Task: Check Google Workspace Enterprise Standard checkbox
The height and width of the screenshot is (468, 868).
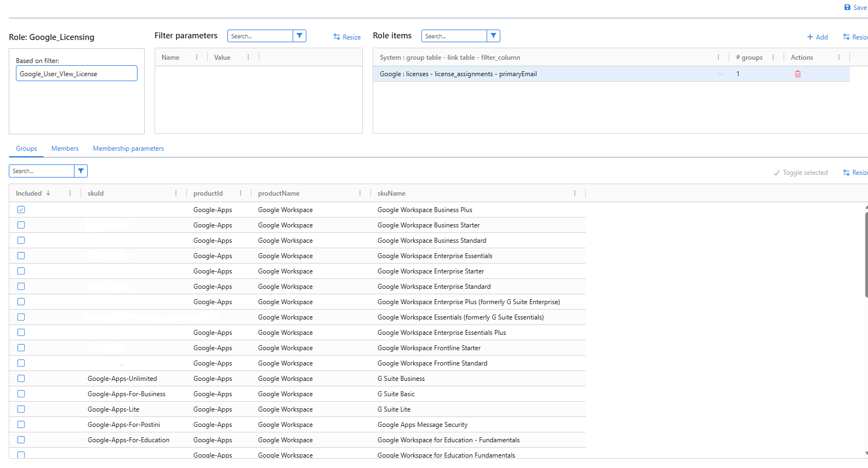Action: click(x=21, y=287)
